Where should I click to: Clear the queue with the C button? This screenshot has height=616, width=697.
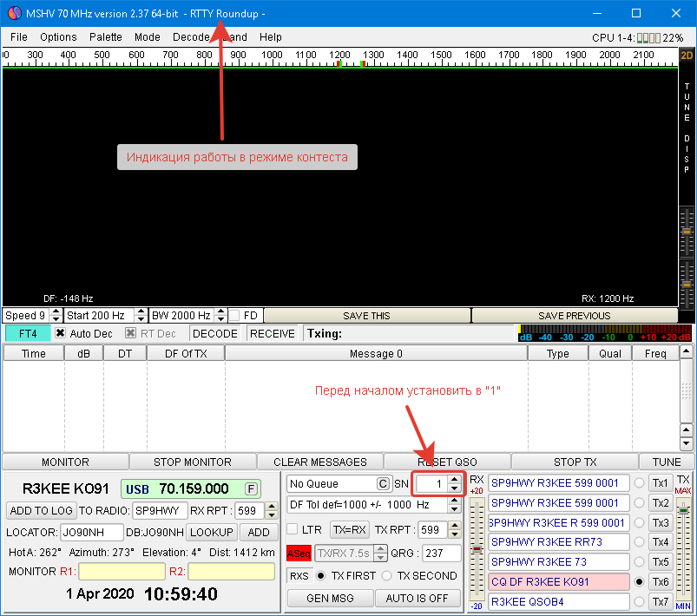(x=382, y=483)
